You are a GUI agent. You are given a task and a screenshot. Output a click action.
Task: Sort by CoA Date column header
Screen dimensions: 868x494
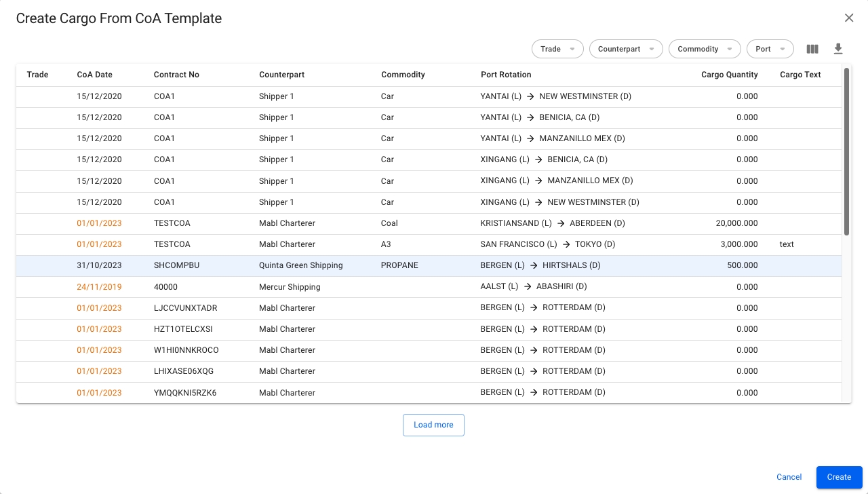(94, 75)
